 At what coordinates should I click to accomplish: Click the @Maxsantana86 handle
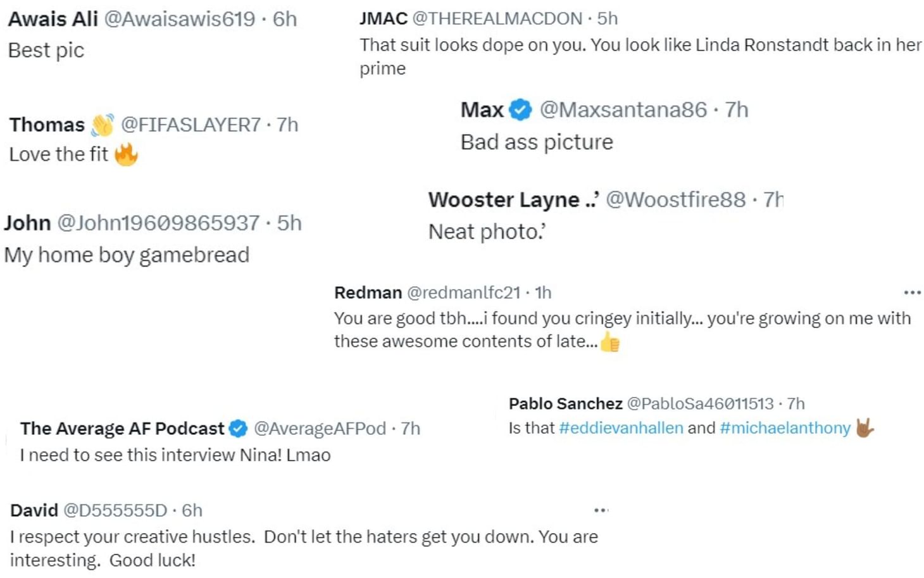tap(623, 110)
